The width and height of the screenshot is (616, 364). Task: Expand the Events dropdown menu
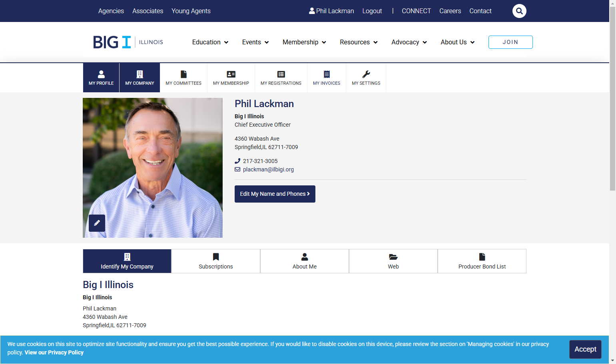[x=255, y=42]
